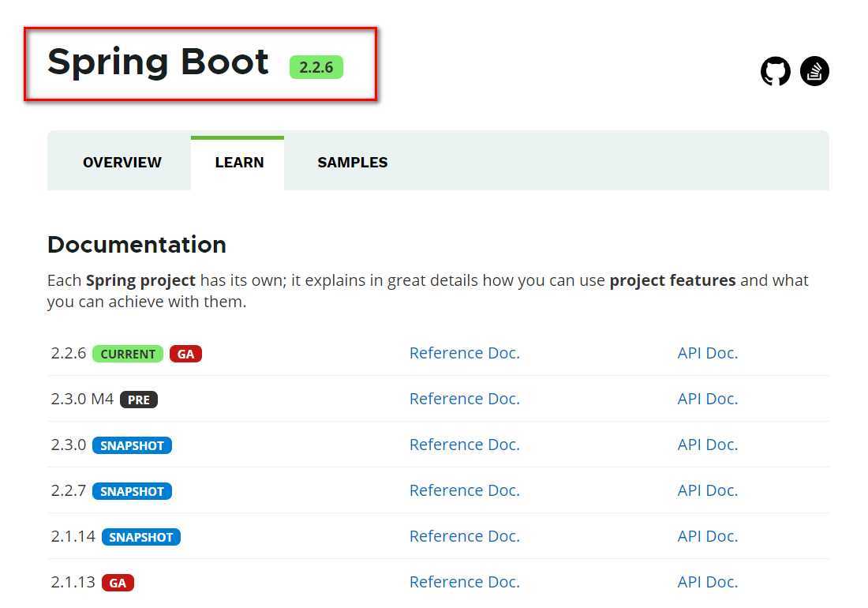Open Reference Doc. for 2.3.0 SNAPSHOT
The image size is (868, 608).
pos(465,445)
